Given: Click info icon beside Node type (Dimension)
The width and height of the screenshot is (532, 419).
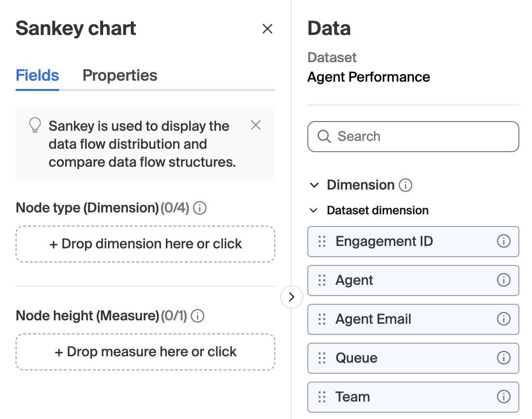Looking at the screenshot, I should coord(200,208).
